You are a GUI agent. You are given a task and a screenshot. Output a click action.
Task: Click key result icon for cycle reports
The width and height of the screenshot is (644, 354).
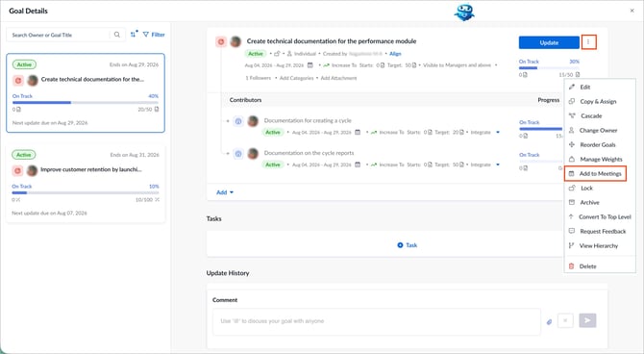coord(238,154)
